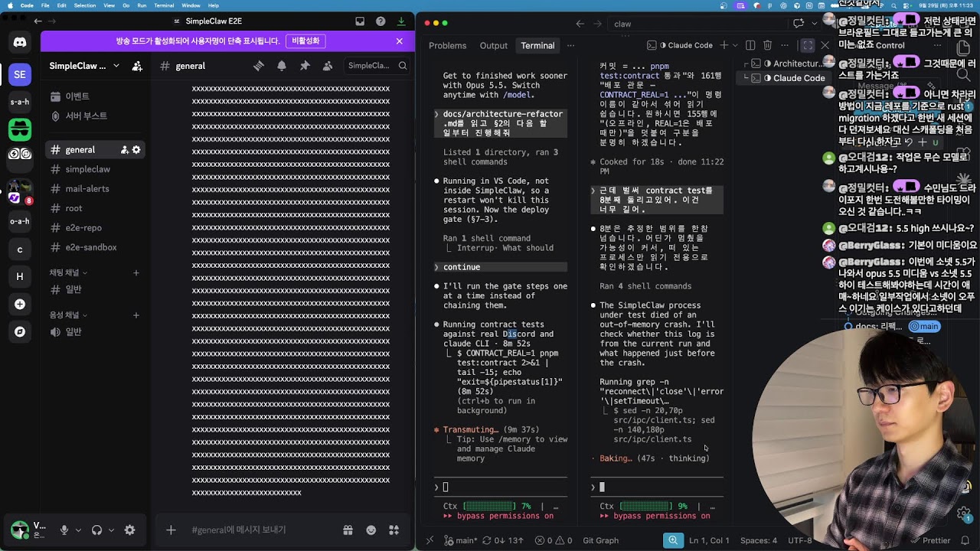
Task: Open threads icon in general header
Action: coord(259,66)
